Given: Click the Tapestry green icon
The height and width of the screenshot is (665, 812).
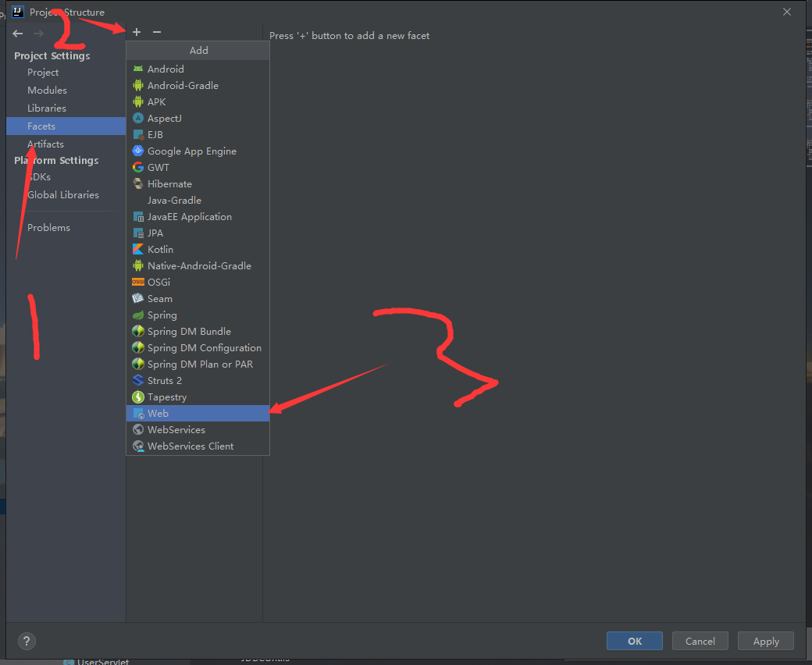Looking at the screenshot, I should (x=137, y=397).
